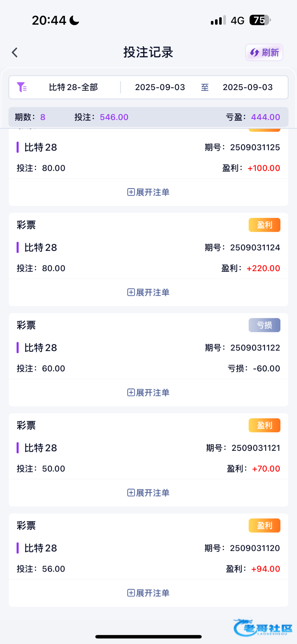Tap the 亏损 badge on period 2509031122
The height and width of the screenshot is (644, 297).
tap(264, 325)
